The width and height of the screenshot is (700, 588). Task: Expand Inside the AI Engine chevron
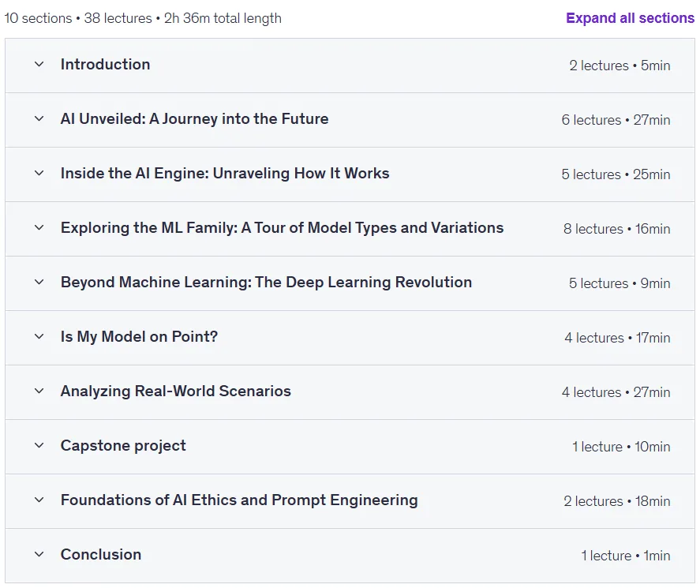point(39,173)
